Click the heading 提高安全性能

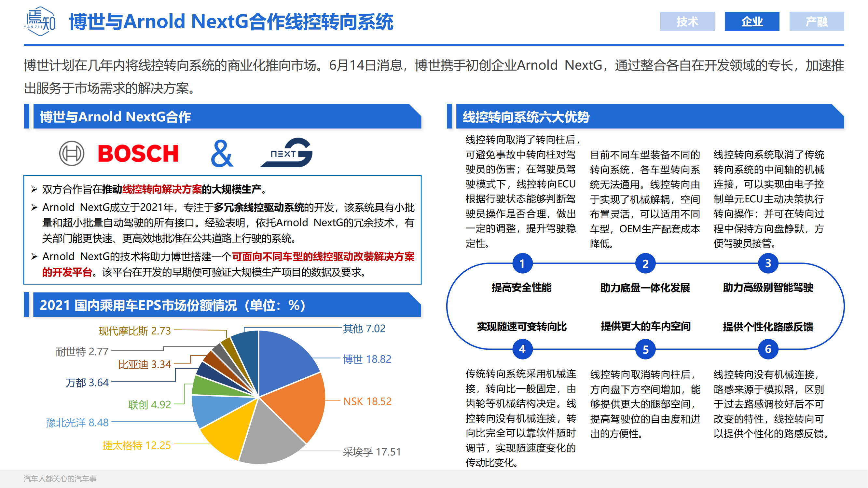click(522, 288)
